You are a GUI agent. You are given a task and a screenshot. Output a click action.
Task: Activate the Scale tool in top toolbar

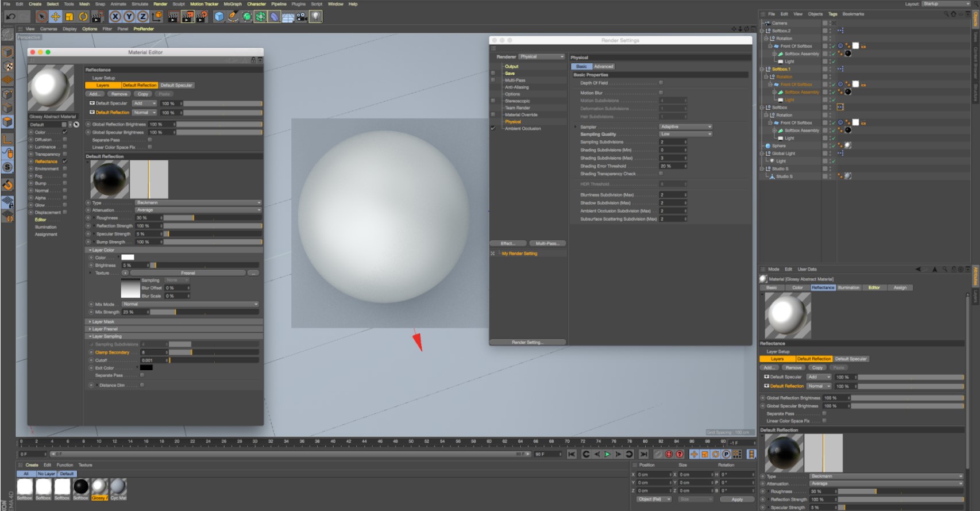(69, 17)
